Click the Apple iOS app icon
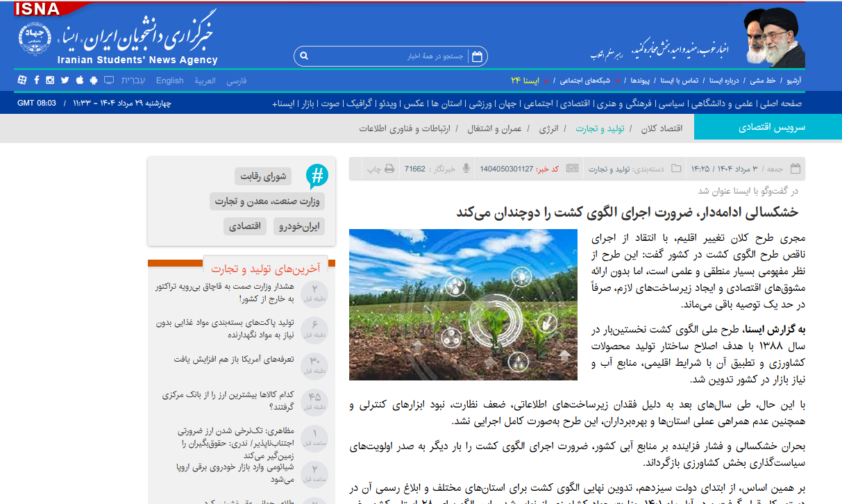Screen dimensions: 842x504 pos(79,81)
